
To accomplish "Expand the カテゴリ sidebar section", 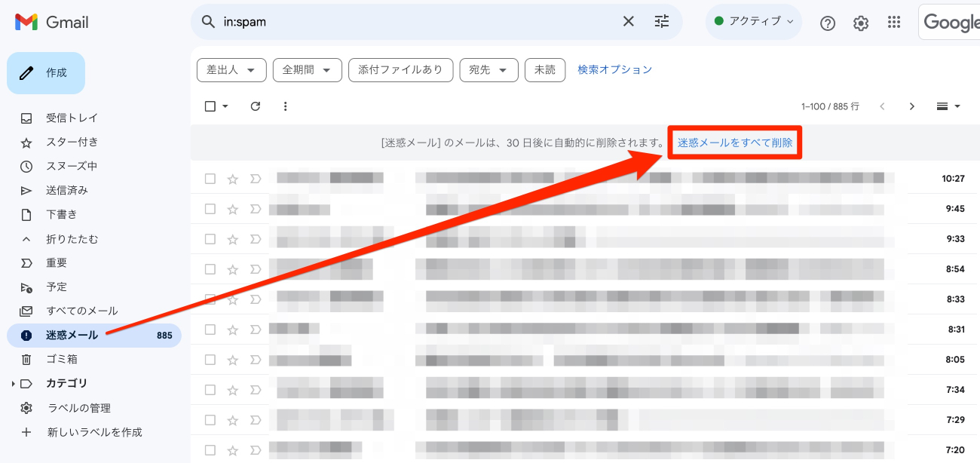I will [13, 383].
